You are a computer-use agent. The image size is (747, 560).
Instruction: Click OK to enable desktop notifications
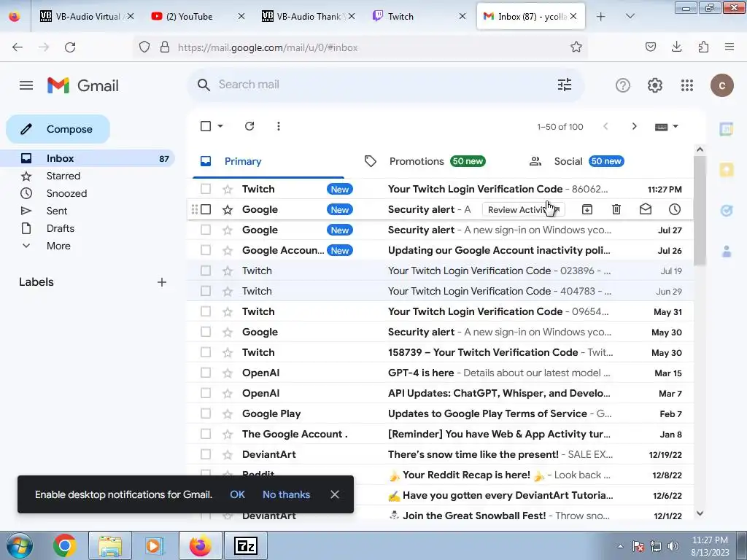[x=237, y=494]
